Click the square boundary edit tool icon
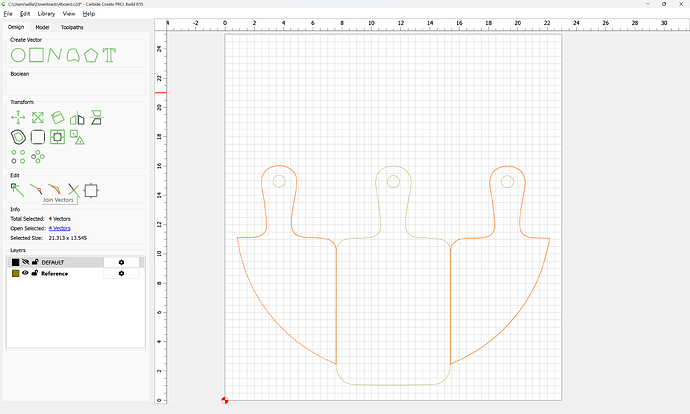This screenshot has height=414, width=690. (x=91, y=191)
